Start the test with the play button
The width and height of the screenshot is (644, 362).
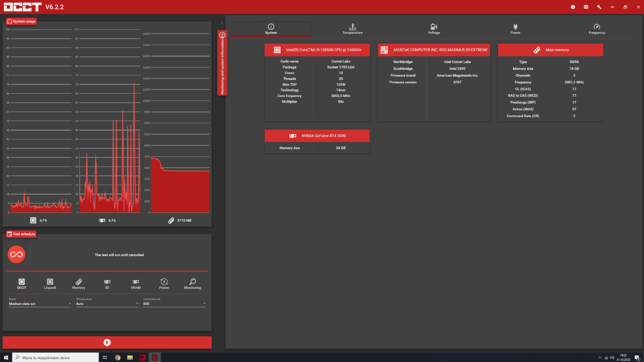[107, 342]
